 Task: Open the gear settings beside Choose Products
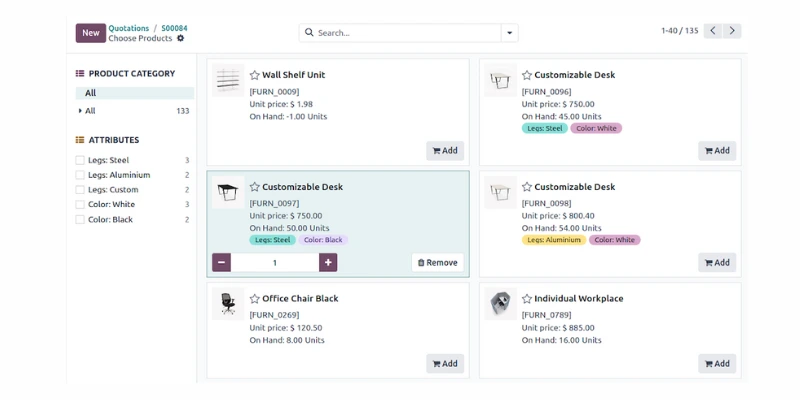[180, 38]
